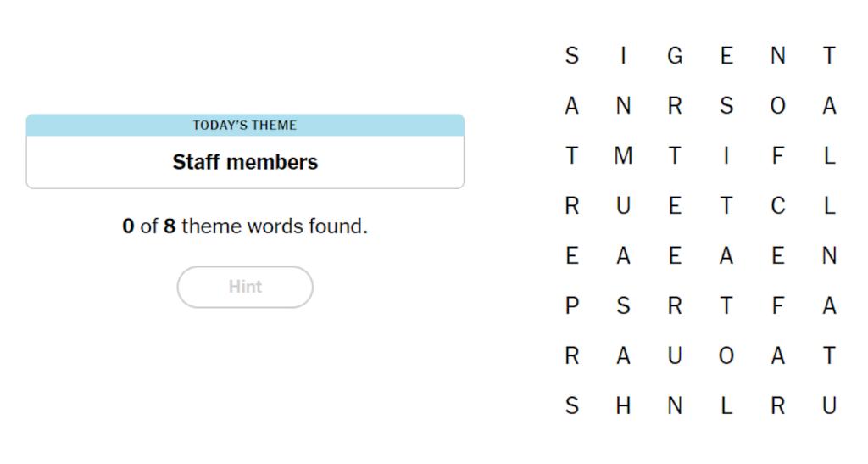Click the Staff members theme card
Screen dimensions: 868x464
(x=245, y=151)
